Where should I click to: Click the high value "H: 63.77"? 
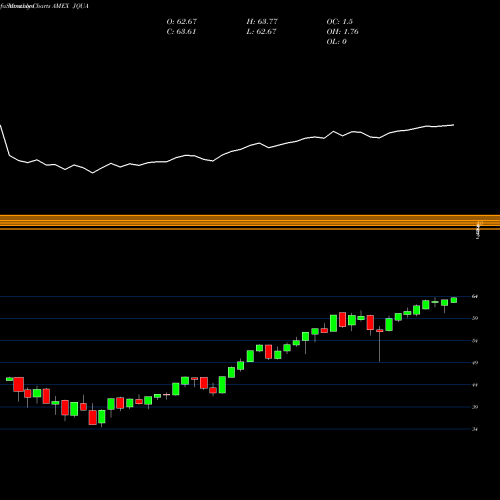(262, 22)
